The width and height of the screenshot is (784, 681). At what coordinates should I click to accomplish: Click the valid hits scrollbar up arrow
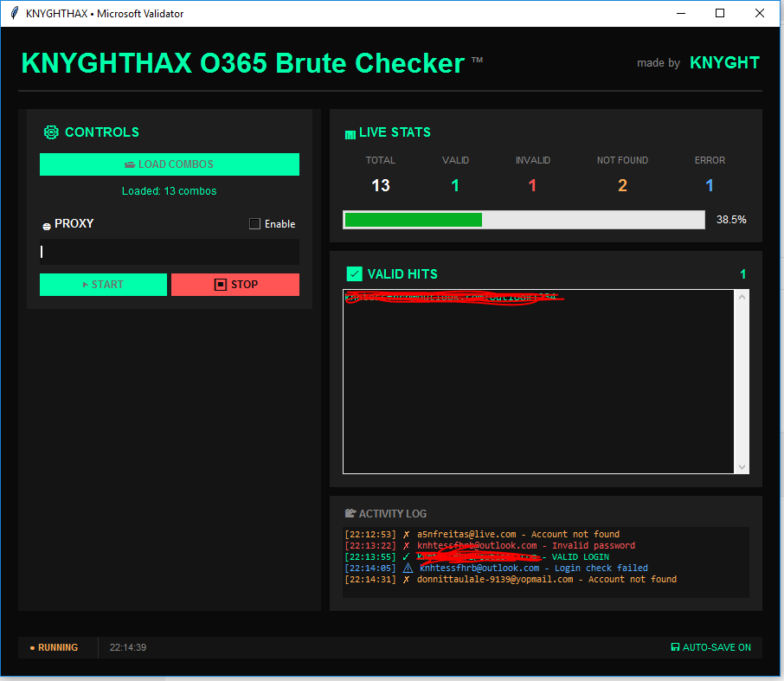(742, 297)
